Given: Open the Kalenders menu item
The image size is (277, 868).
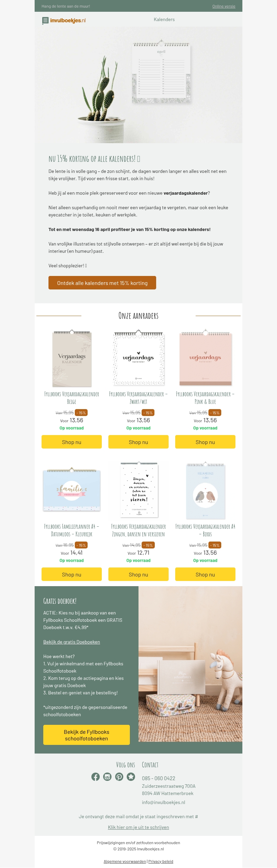Looking at the screenshot, I should (x=164, y=20).
